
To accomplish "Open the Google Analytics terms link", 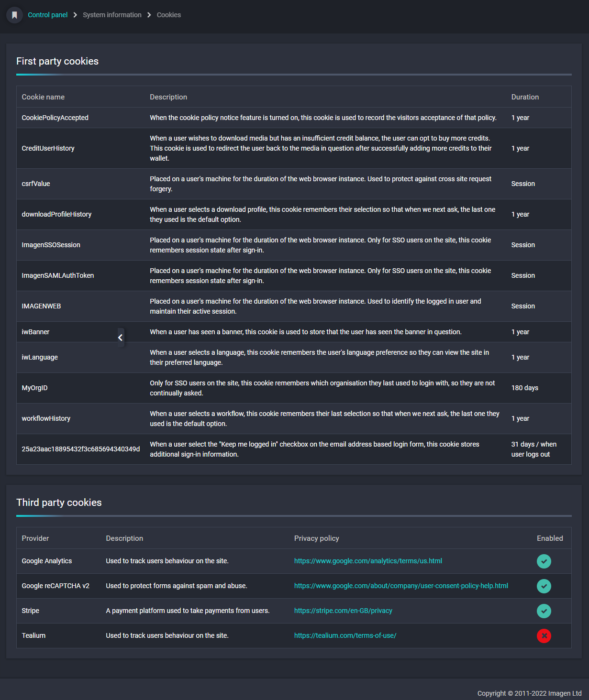I will pyautogui.click(x=368, y=561).
